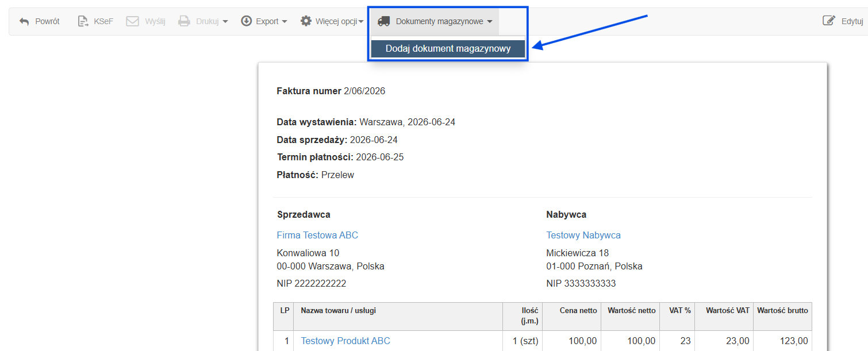Click the Edytuj pencil icon

[x=829, y=21]
